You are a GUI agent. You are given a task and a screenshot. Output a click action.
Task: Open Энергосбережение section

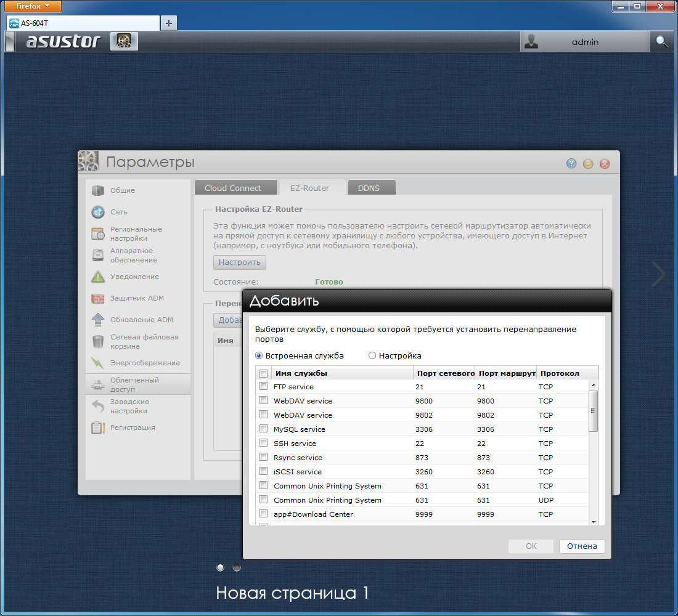click(x=137, y=363)
